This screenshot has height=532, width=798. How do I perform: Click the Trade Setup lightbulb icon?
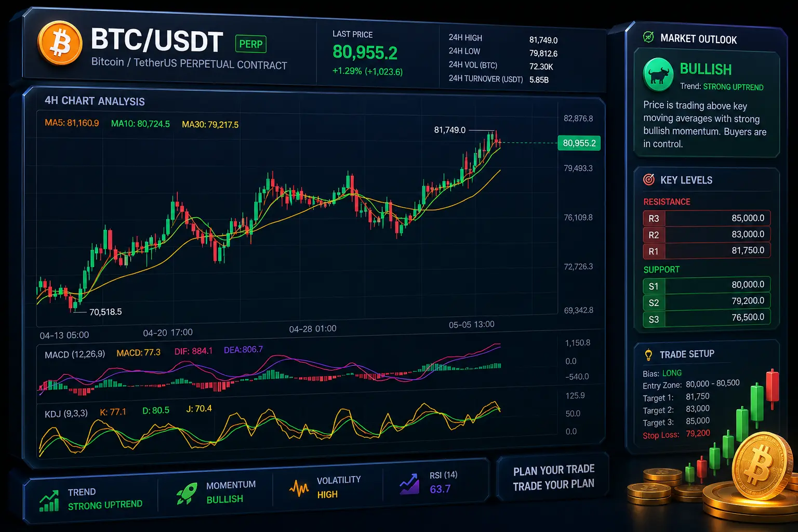click(x=648, y=355)
